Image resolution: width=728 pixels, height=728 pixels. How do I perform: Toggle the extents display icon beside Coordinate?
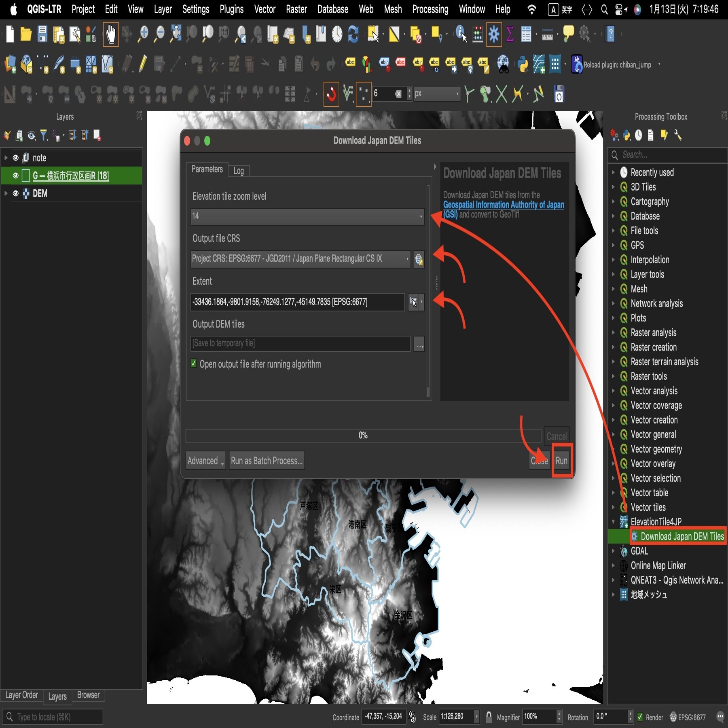point(412,717)
